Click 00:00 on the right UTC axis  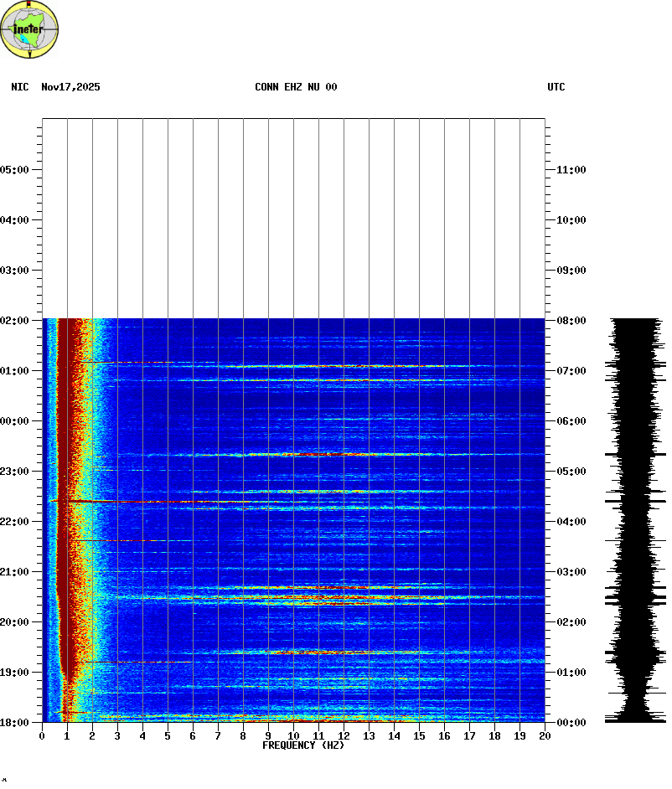tap(571, 723)
